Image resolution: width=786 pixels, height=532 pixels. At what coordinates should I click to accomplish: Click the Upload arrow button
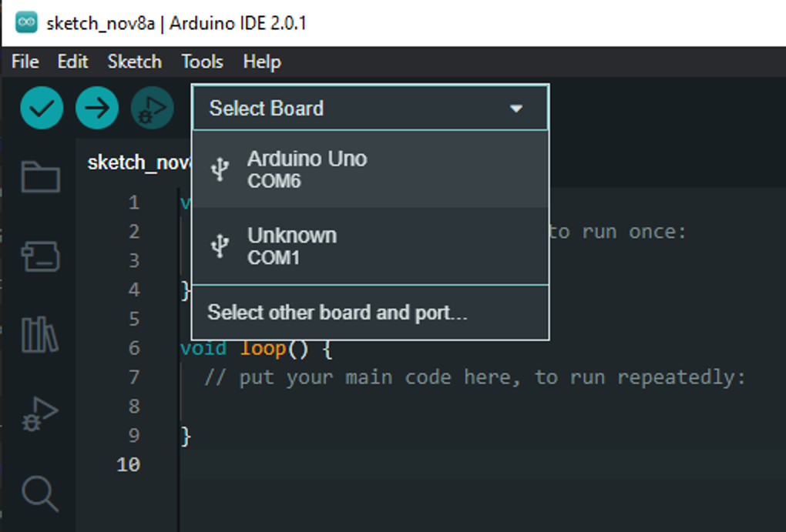click(96, 109)
